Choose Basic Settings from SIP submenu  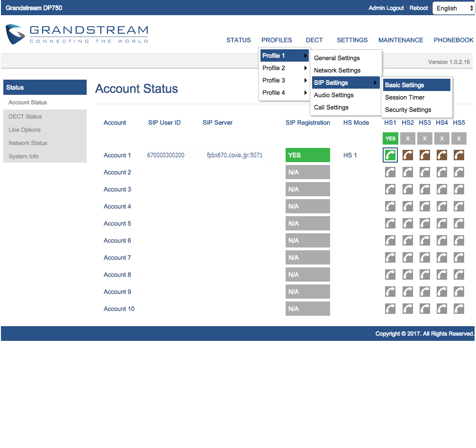point(416,85)
